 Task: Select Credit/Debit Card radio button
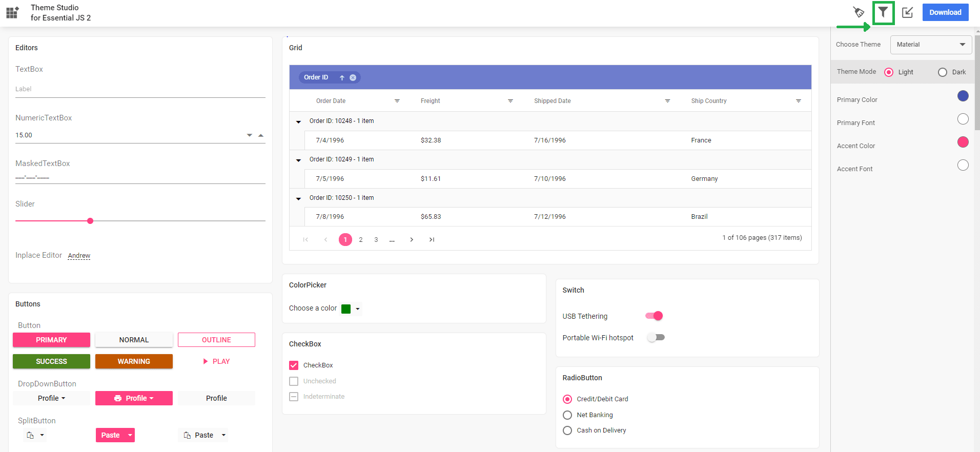(567, 399)
